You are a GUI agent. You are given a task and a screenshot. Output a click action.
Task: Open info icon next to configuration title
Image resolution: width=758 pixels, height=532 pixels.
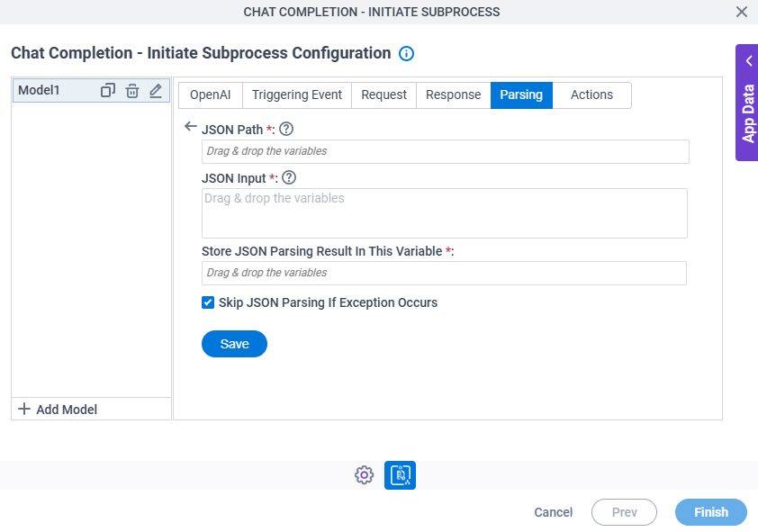coord(406,53)
